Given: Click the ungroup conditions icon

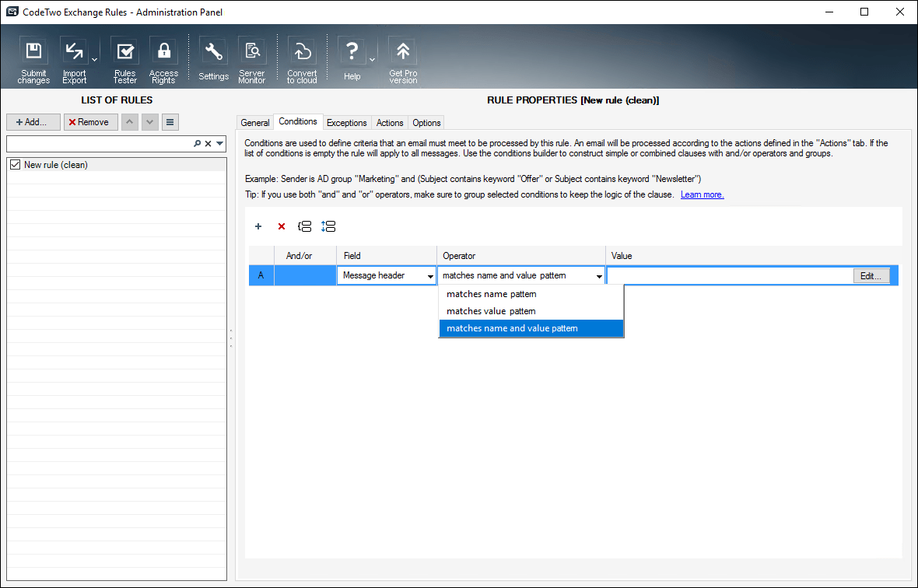Looking at the screenshot, I should (328, 226).
